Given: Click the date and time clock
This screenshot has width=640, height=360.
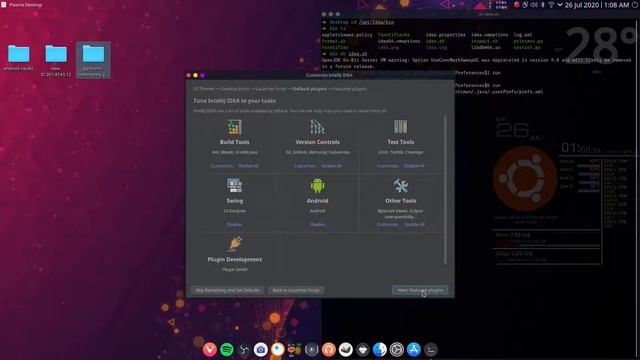Looking at the screenshot, I should (x=597, y=5).
